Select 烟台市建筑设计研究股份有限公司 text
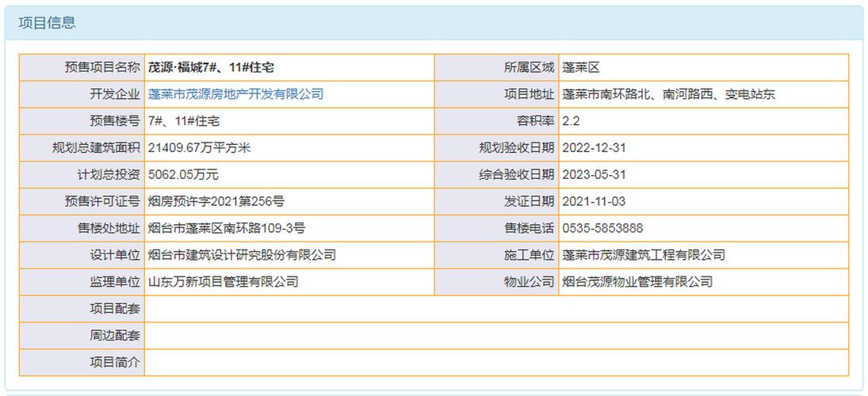Image resolution: width=868 pixels, height=396 pixels. (242, 255)
